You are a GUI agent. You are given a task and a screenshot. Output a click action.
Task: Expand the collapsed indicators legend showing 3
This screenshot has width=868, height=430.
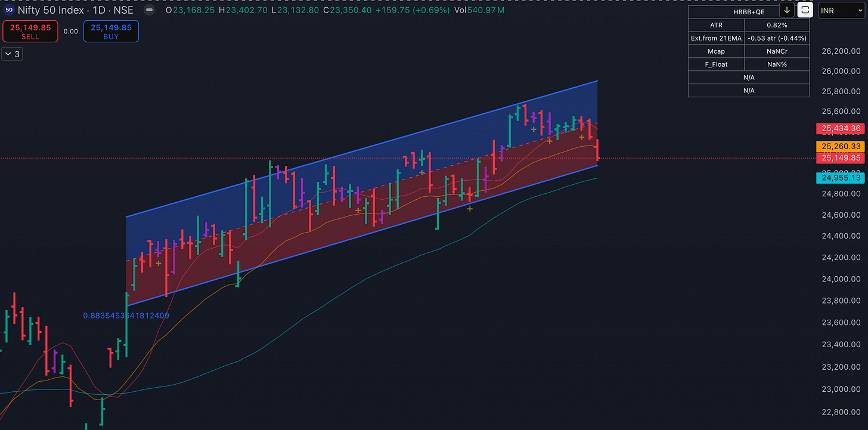(x=12, y=54)
